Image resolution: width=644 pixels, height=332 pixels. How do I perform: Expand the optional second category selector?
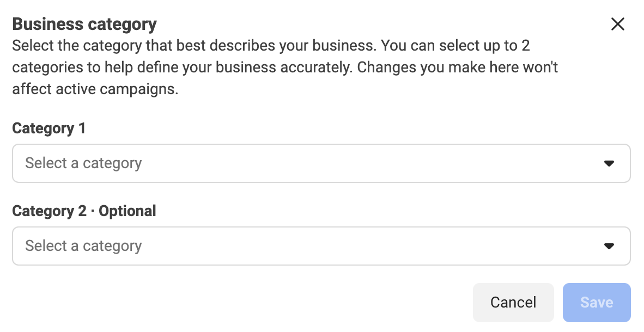tap(321, 245)
